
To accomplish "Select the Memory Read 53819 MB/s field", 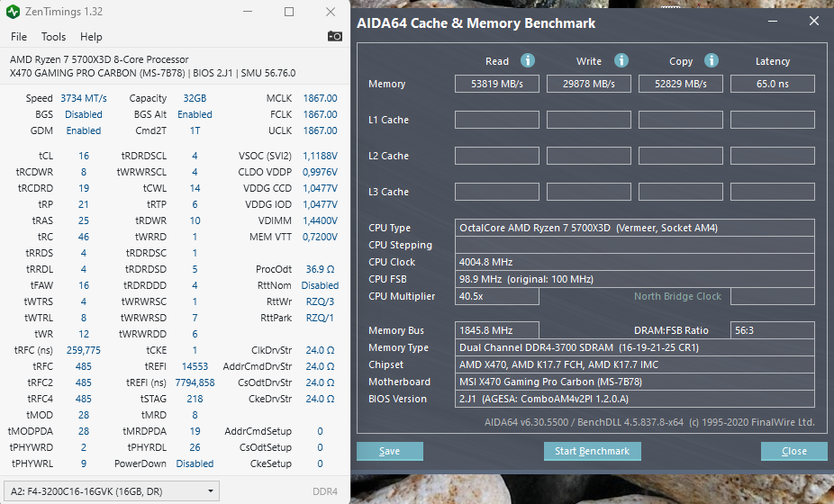I will [x=497, y=84].
